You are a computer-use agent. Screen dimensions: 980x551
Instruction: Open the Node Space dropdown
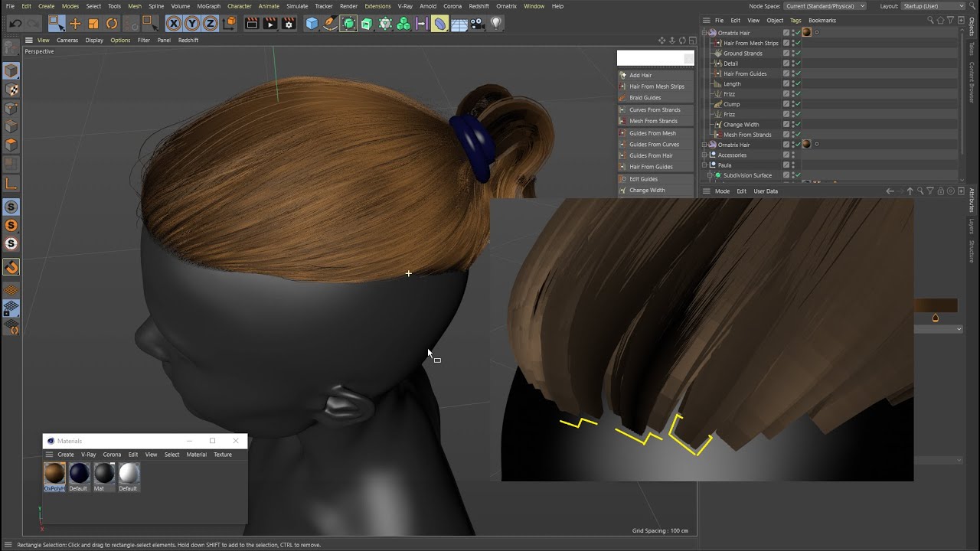tap(825, 6)
